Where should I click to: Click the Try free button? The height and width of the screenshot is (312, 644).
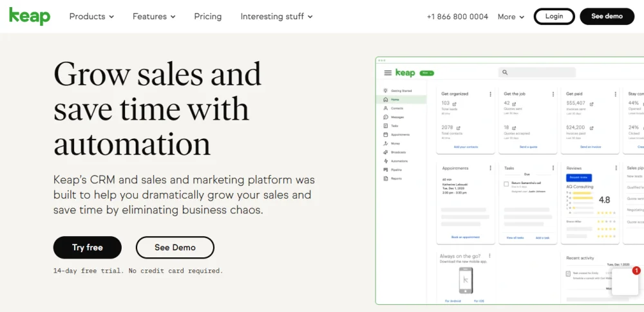[87, 248]
